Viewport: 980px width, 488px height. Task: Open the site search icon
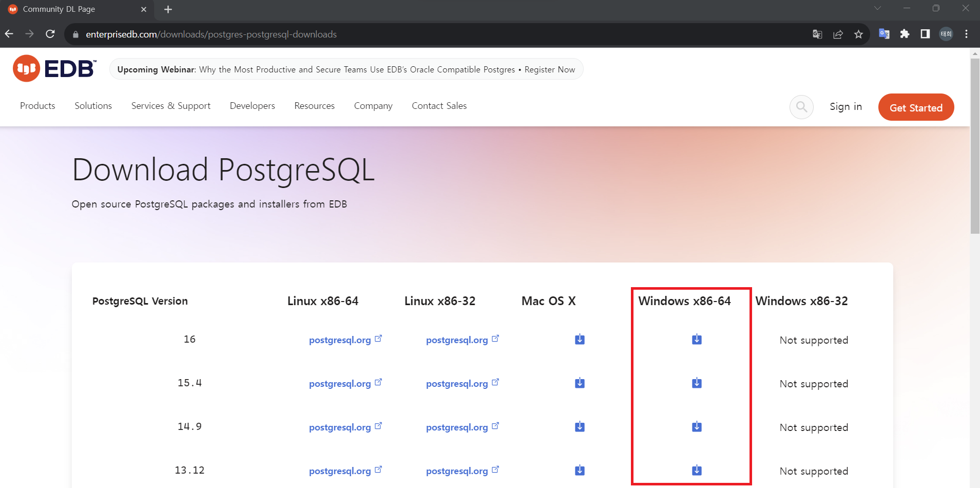(801, 107)
